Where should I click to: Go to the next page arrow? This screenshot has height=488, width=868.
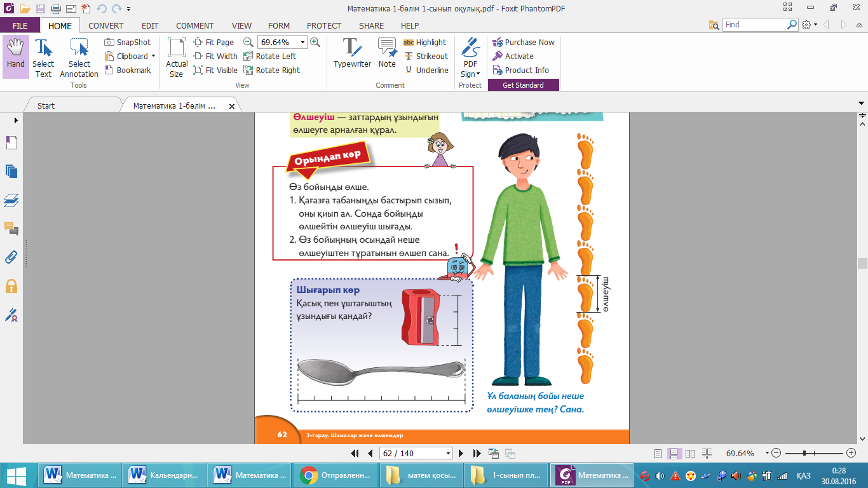tap(461, 453)
